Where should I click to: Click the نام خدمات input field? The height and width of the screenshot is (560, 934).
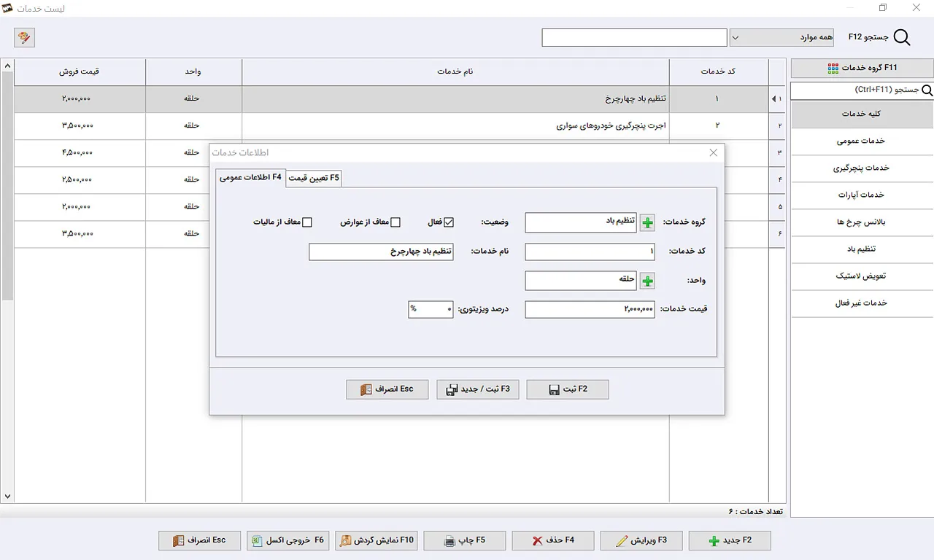(x=381, y=252)
